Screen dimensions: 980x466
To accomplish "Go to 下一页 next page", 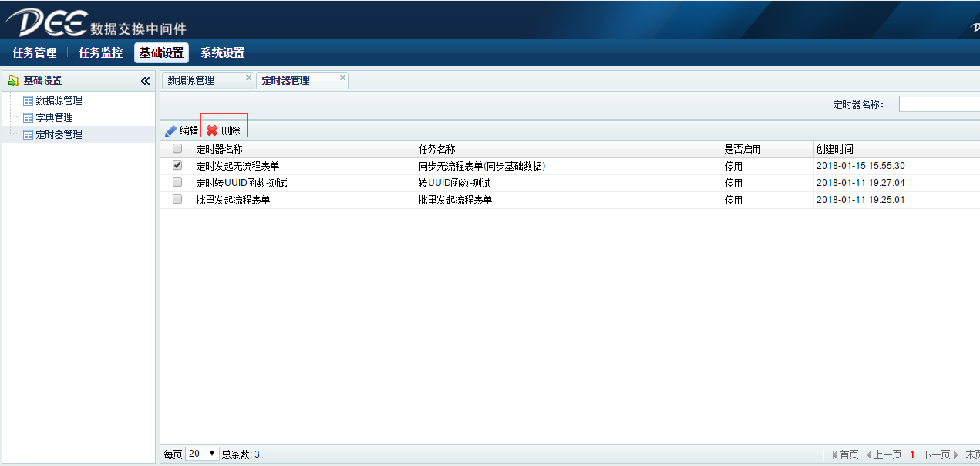I will pos(941,454).
